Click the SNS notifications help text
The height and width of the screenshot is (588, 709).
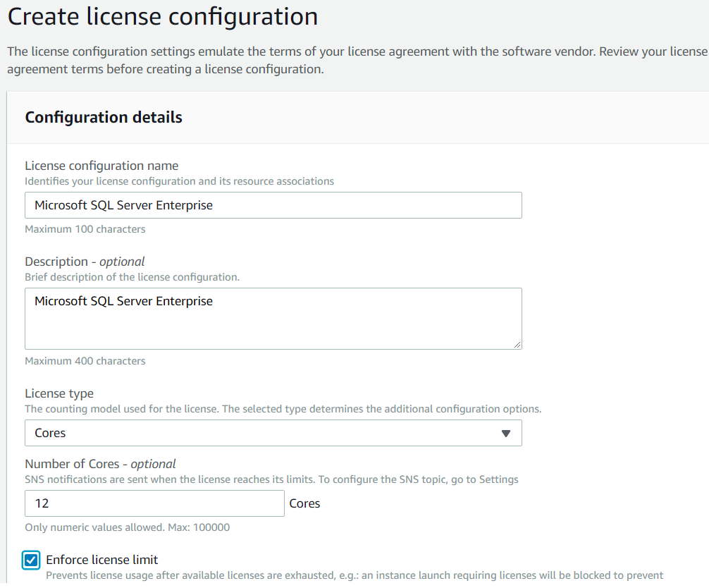[x=271, y=479]
